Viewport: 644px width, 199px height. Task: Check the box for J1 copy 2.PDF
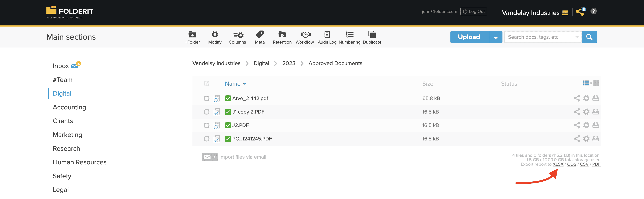pyautogui.click(x=206, y=112)
